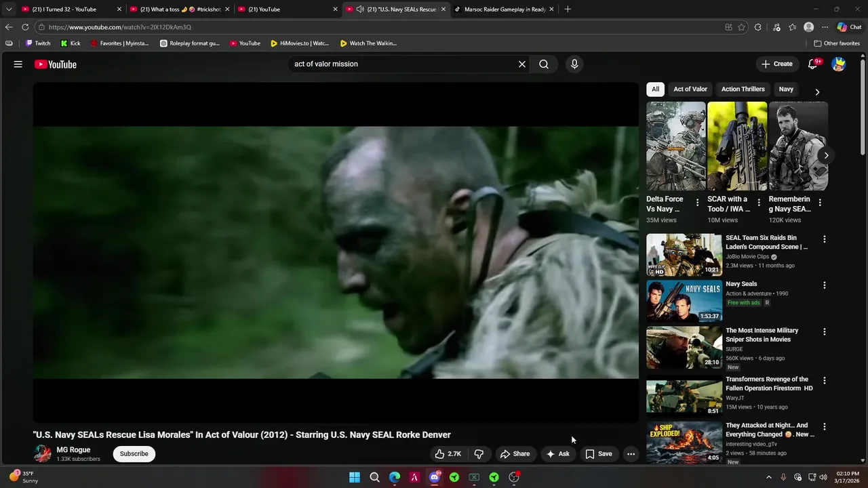The width and height of the screenshot is (868, 488).
Task: Open the media control music icon
Action: click(x=776, y=27)
